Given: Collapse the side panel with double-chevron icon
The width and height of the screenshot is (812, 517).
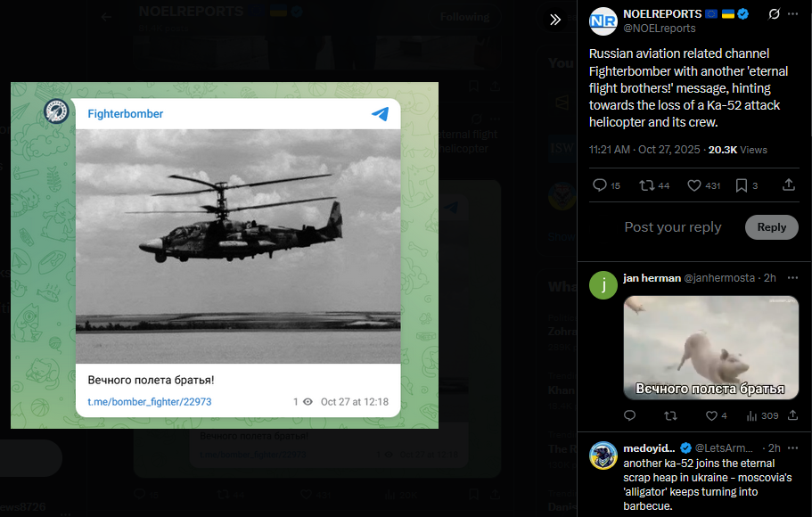Looking at the screenshot, I should (555, 20).
